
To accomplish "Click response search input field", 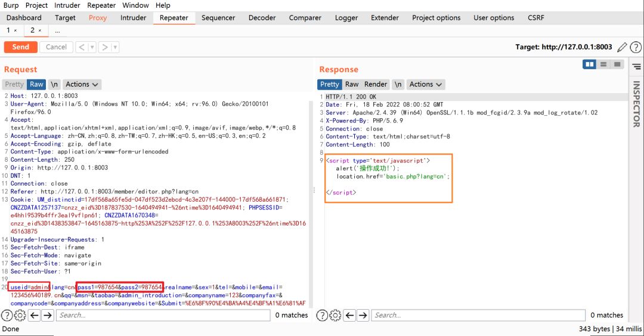I will coord(478,316).
